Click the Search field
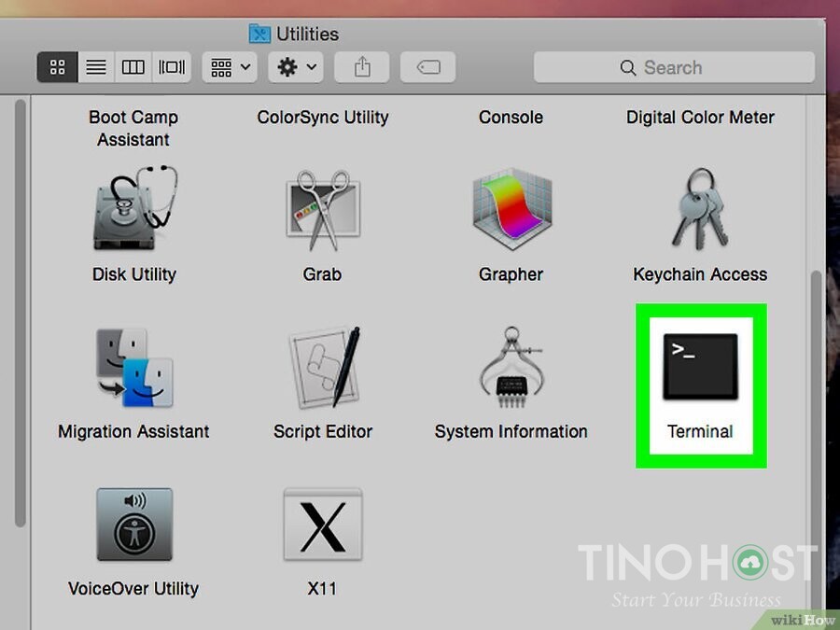840x630 pixels. click(x=674, y=67)
